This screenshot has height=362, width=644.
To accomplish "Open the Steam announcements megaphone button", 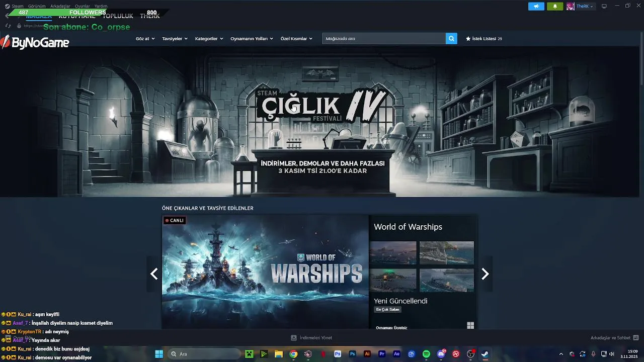I will (x=536, y=6).
